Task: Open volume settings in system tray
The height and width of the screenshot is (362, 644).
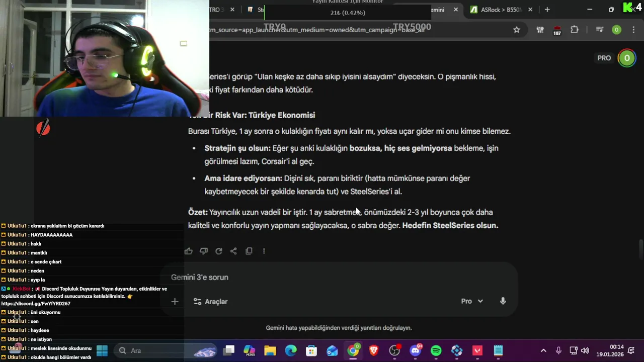Action: click(x=585, y=350)
